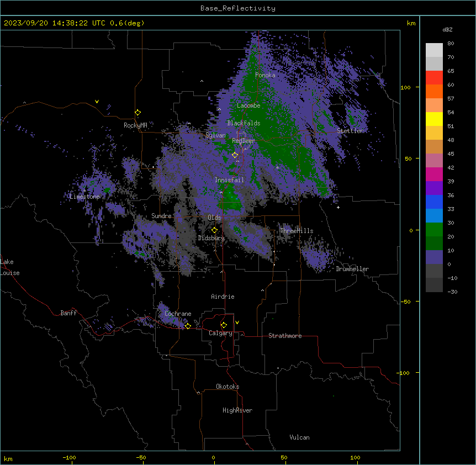
Task: Click the Didsbury town label
Action: [211, 238]
